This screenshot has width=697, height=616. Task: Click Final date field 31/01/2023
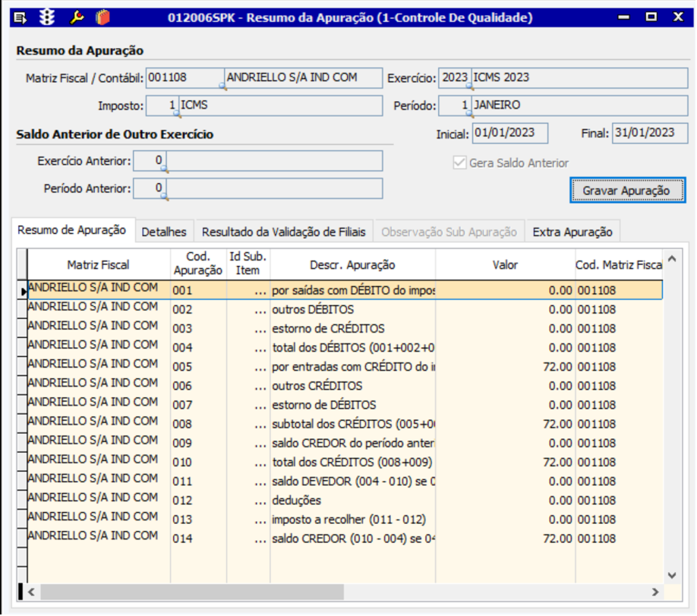point(650,133)
